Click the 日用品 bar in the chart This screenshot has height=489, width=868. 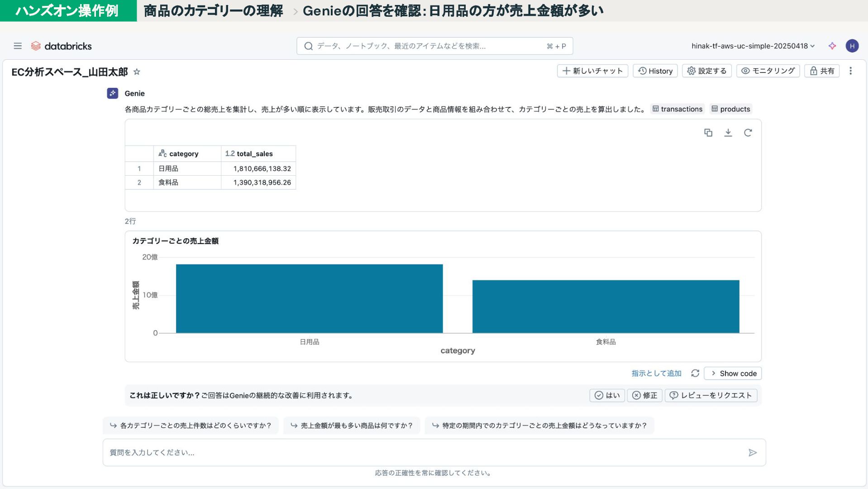309,299
